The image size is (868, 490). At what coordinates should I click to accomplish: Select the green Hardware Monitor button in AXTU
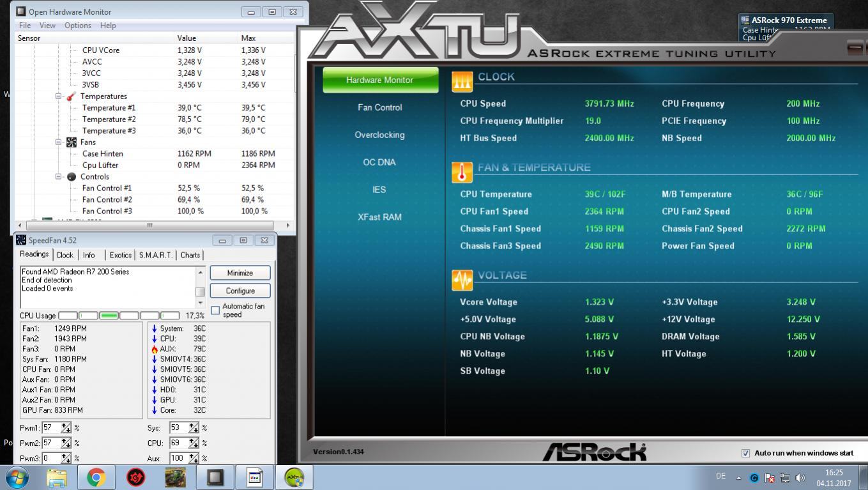tap(381, 80)
